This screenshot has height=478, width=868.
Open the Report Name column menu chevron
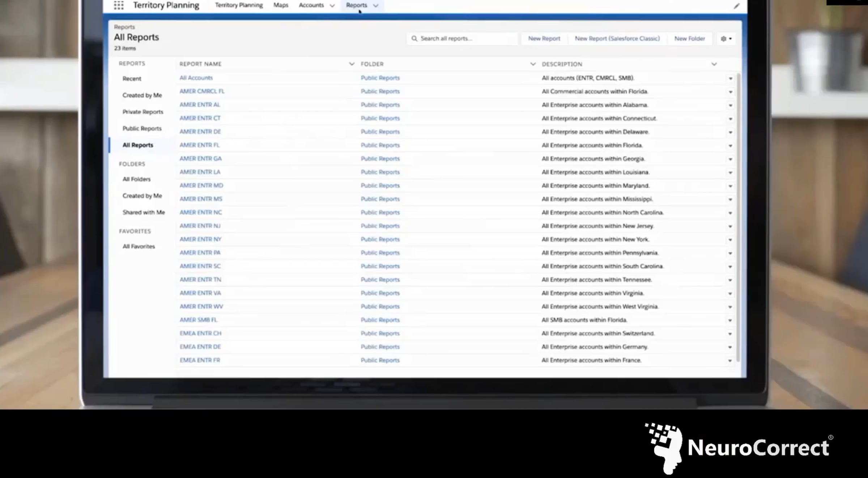coord(352,64)
